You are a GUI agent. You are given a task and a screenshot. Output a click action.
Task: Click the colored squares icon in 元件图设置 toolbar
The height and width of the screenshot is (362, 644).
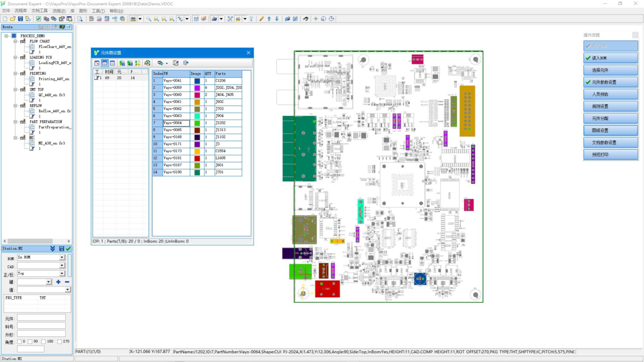pos(137,63)
